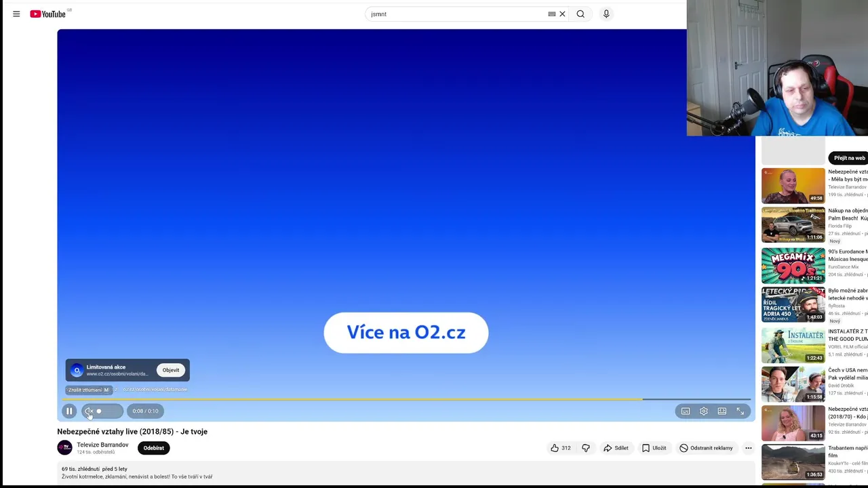Click "Odstranit reklamy" button
The width and height of the screenshot is (868, 488).
pos(706,447)
